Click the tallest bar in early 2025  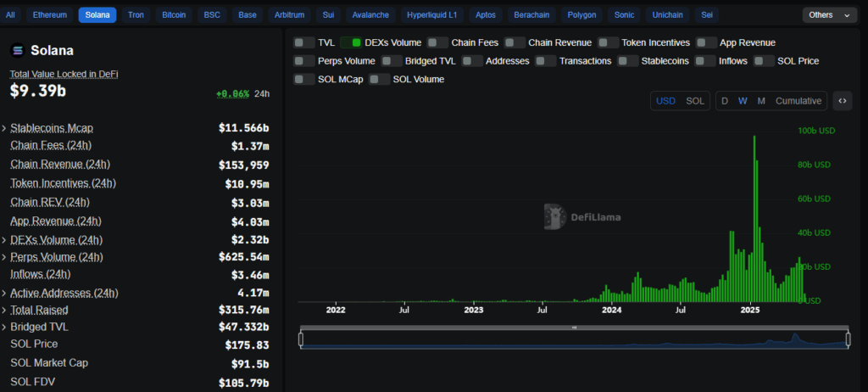point(754,218)
